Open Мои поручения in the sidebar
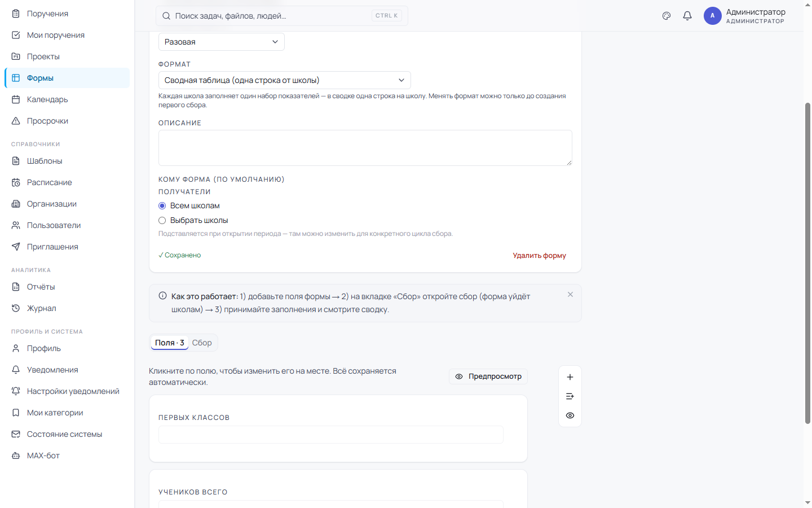Viewport: 812px width, 508px height. tap(67, 35)
